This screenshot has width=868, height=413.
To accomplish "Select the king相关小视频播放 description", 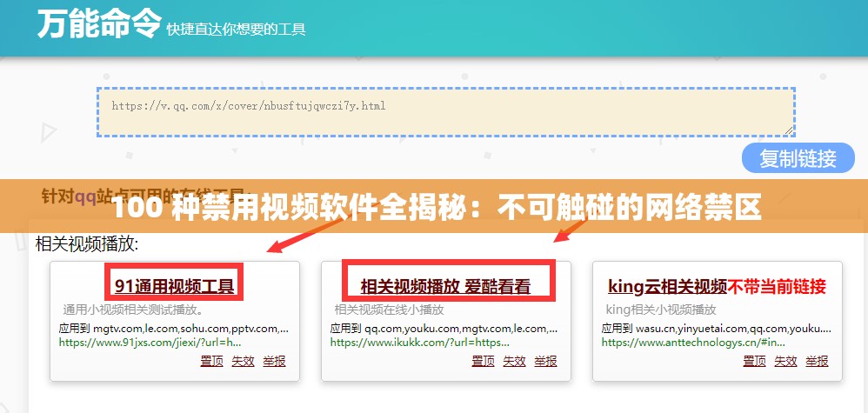I will tap(661, 310).
